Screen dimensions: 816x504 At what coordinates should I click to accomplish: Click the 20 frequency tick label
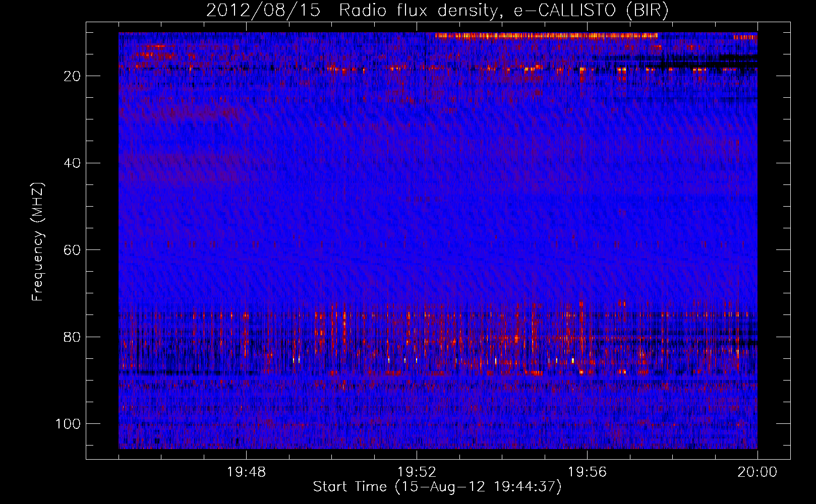[73, 76]
